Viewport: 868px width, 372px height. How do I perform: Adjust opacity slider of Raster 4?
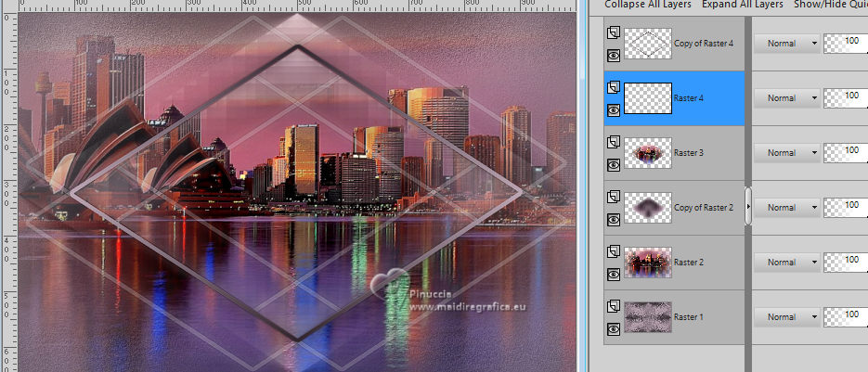click(x=846, y=98)
